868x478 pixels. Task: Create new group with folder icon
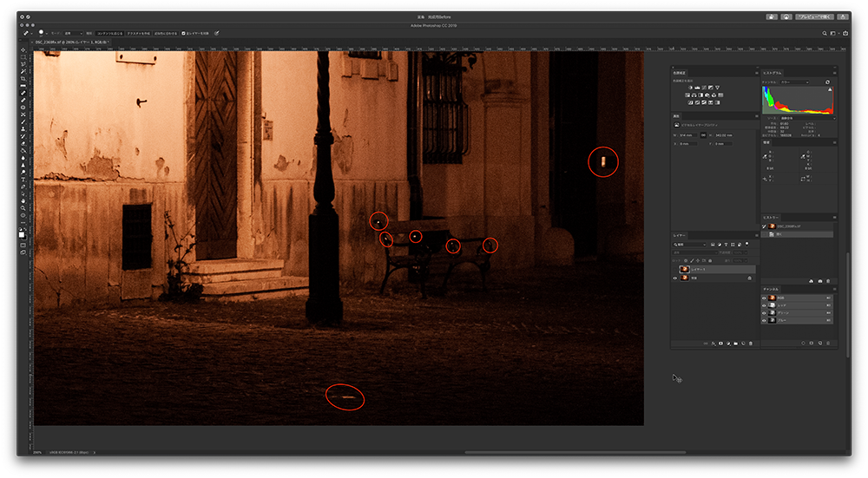coord(734,344)
